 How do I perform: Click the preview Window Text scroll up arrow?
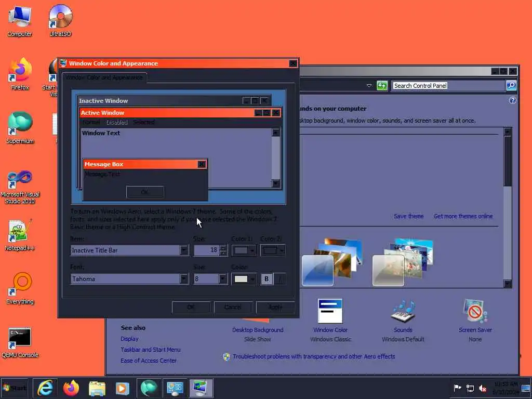pos(276,132)
